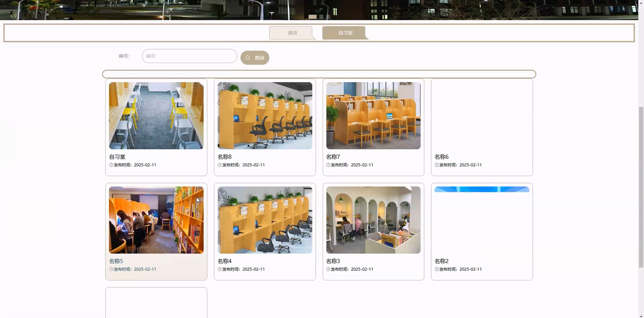The width and height of the screenshot is (644, 318).
Task: Click the clock icon under 名称7
Action: coord(328,165)
